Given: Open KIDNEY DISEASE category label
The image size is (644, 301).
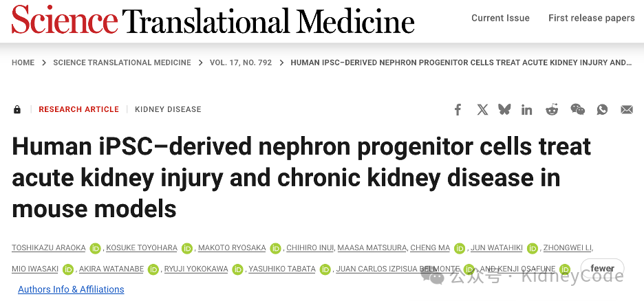Looking at the screenshot, I should [168, 109].
